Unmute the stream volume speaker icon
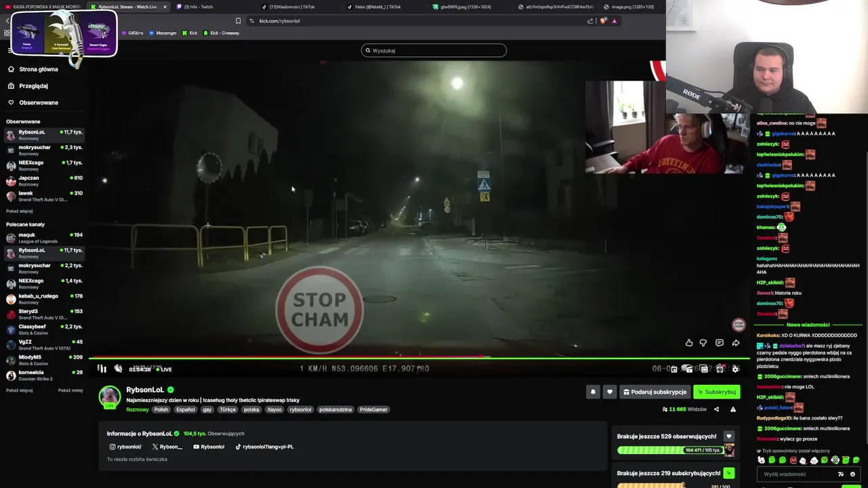The image size is (868, 488). pyautogui.click(x=118, y=369)
